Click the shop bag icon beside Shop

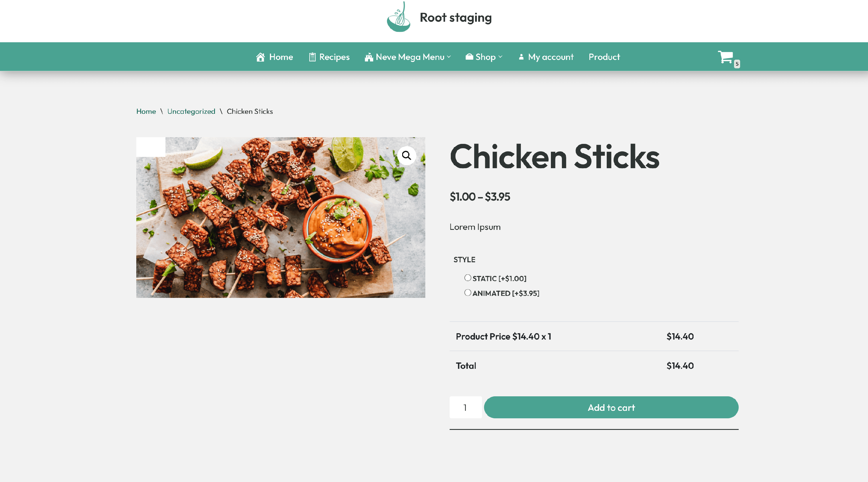pyautogui.click(x=469, y=57)
